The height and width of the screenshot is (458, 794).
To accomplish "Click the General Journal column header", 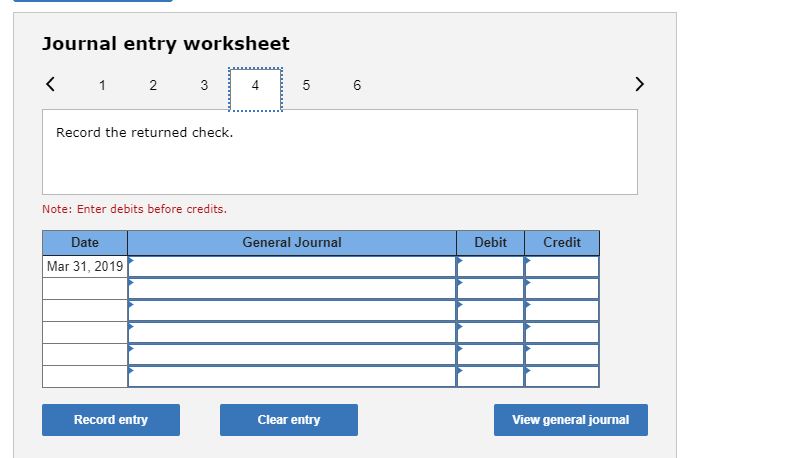I will (x=292, y=243).
